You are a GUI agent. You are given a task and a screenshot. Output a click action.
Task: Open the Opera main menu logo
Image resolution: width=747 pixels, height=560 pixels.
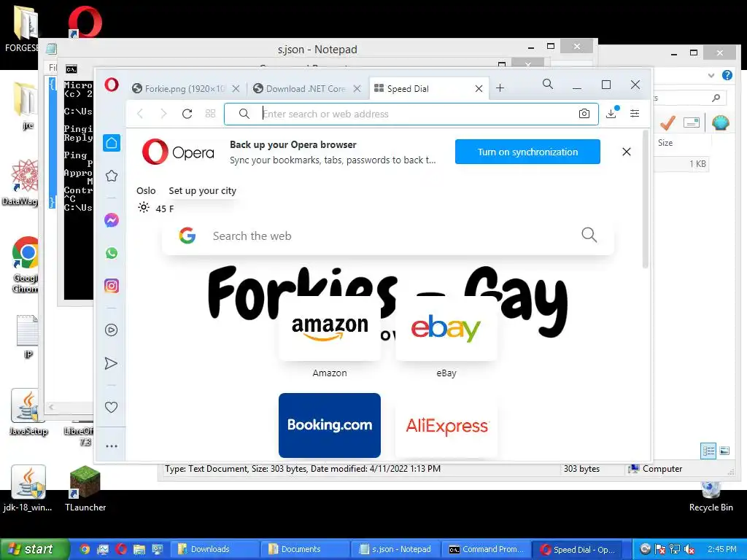112,85
